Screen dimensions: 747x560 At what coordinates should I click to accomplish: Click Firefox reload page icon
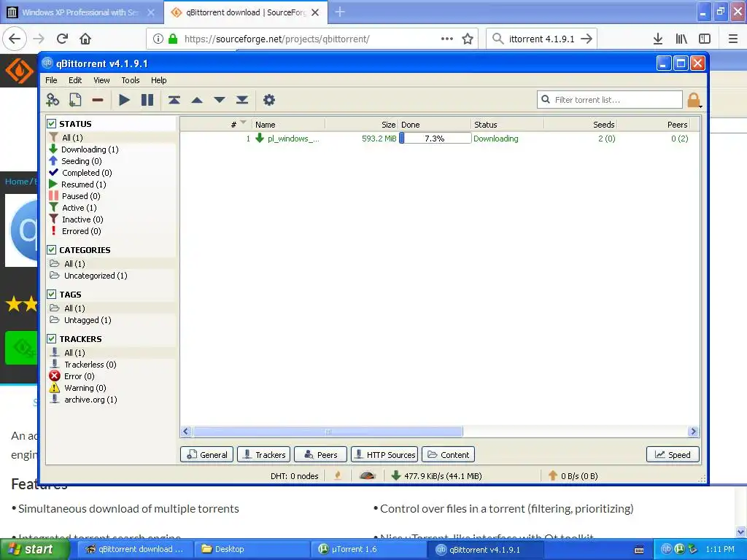click(63, 39)
